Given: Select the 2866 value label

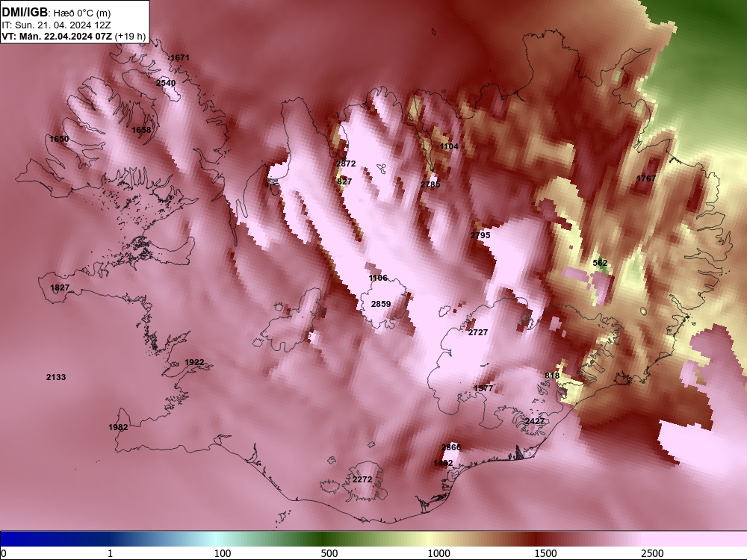Looking at the screenshot, I should coord(451,447).
